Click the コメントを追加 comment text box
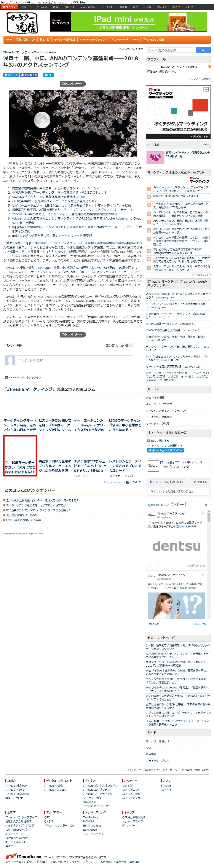Viewport: 214px width, 868px height. coord(75,362)
